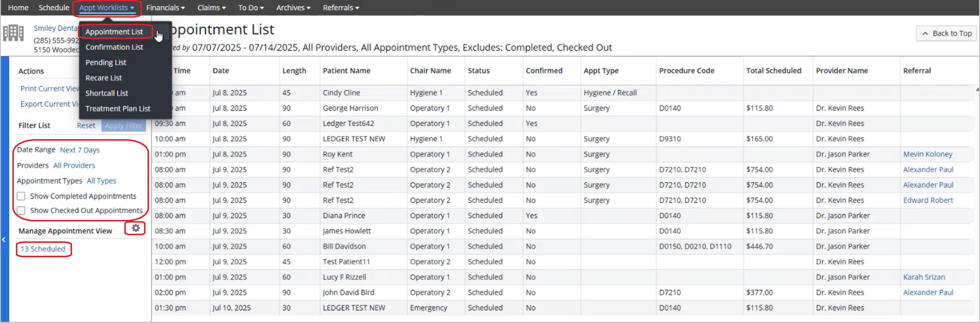Sort by Appt Type column header
The width and height of the screenshot is (980, 323).
click(601, 71)
